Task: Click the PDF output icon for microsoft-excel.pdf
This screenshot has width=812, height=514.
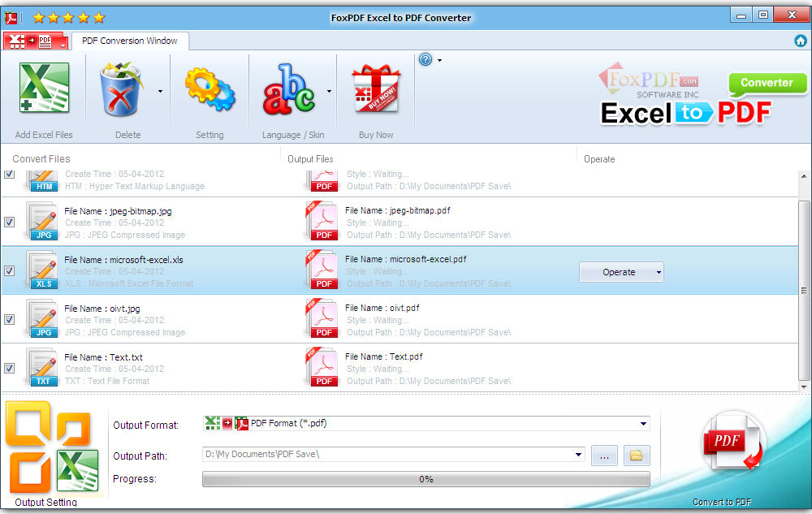Action: point(322,270)
